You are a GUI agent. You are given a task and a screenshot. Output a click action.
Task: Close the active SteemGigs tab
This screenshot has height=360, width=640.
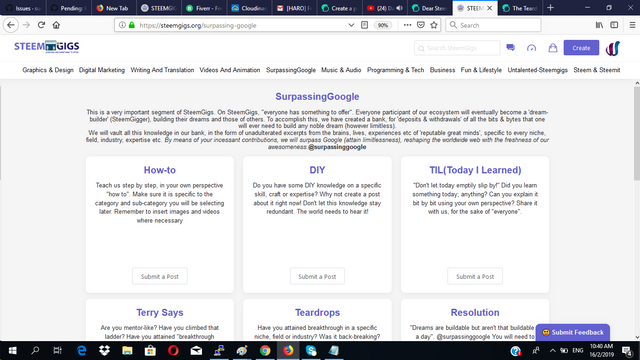click(489, 8)
